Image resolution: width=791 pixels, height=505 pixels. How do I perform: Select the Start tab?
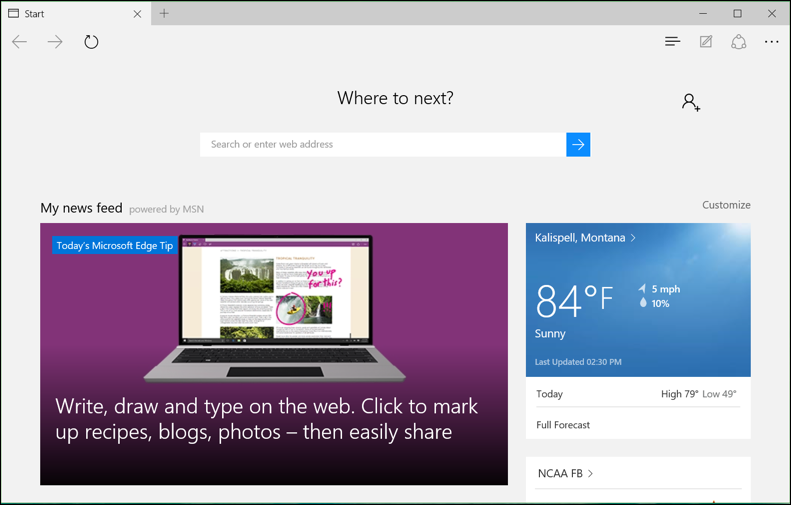[76, 14]
